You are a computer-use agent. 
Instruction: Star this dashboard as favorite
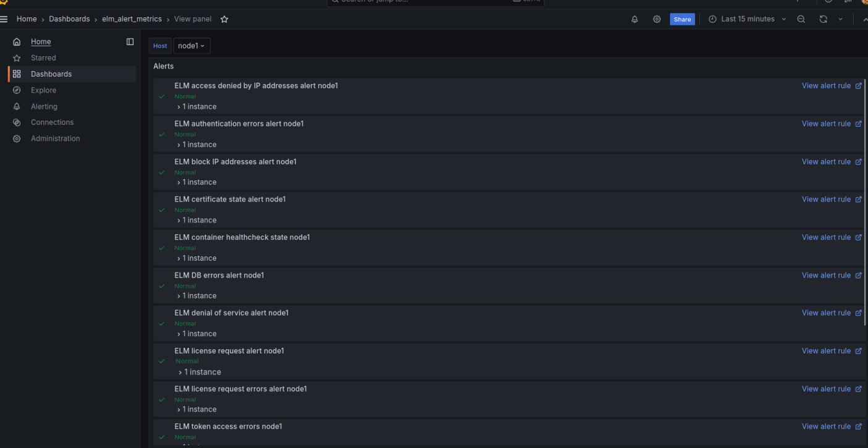[224, 19]
